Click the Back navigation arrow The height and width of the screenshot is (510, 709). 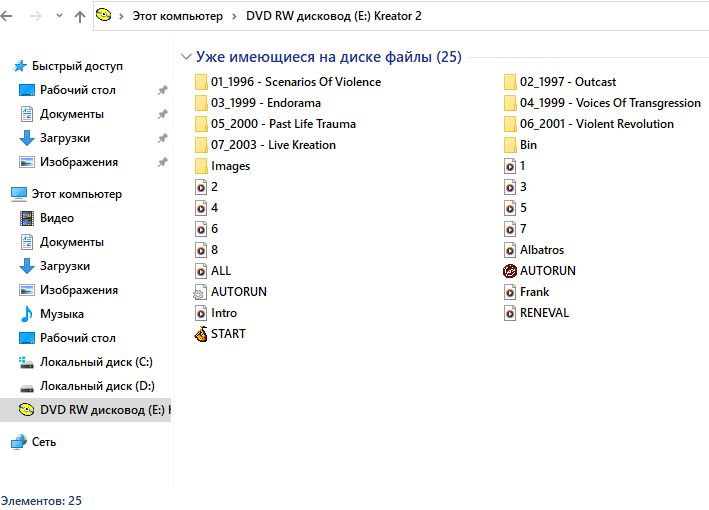(x=6, y=16)
